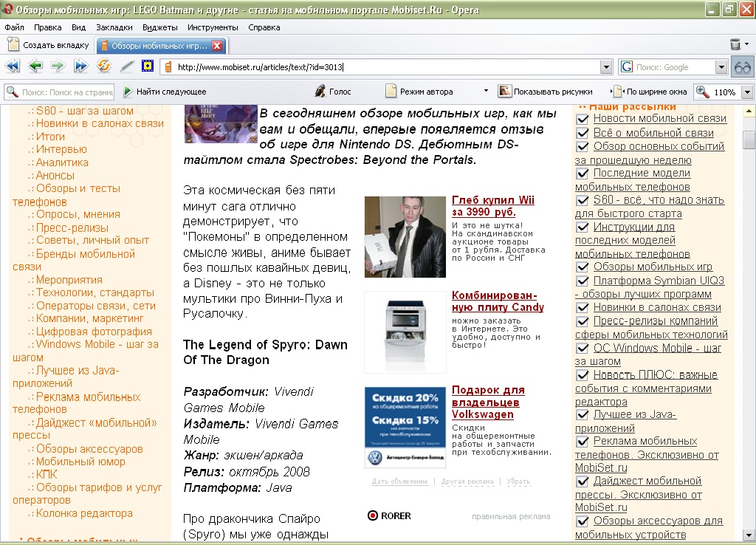Click the vertical scrollbar thumb
Viewport: 756px width, 545px height.
(x=749, y=140)
